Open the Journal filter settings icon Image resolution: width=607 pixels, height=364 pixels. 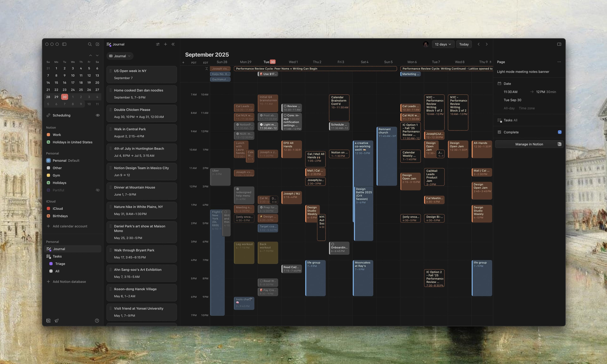(158, 44)
